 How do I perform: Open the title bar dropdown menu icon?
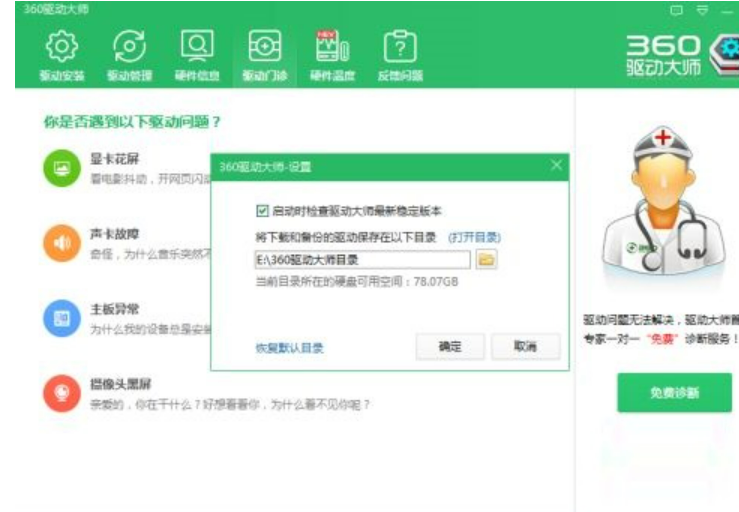tap(702, 10)
